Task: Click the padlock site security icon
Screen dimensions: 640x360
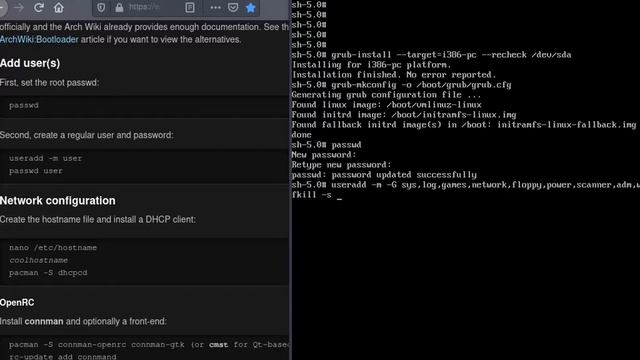Action: pos(119,7)
